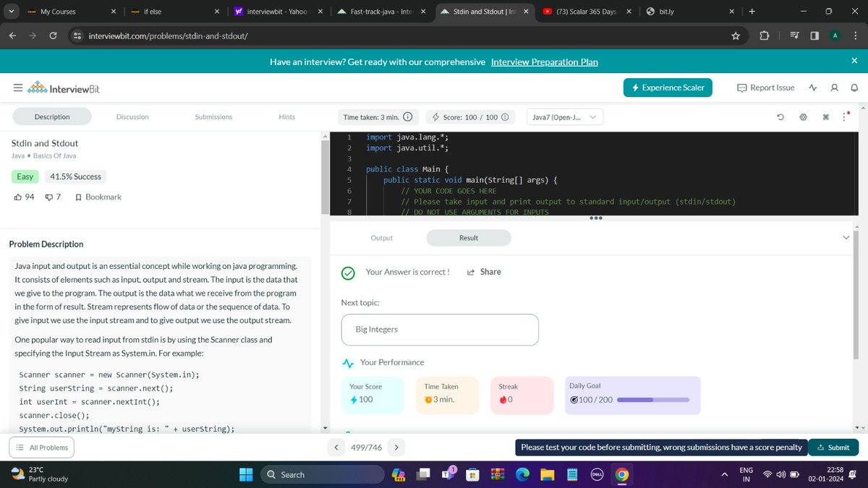This screenshot has height=488, width=868.
Task: Share your correct answer
Action: coord(484,272)
